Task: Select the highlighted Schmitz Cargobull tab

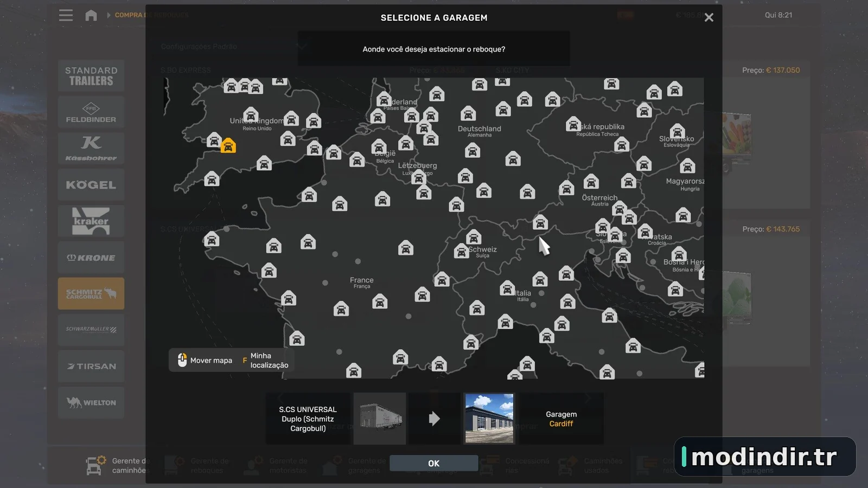Action: point(91,294)
